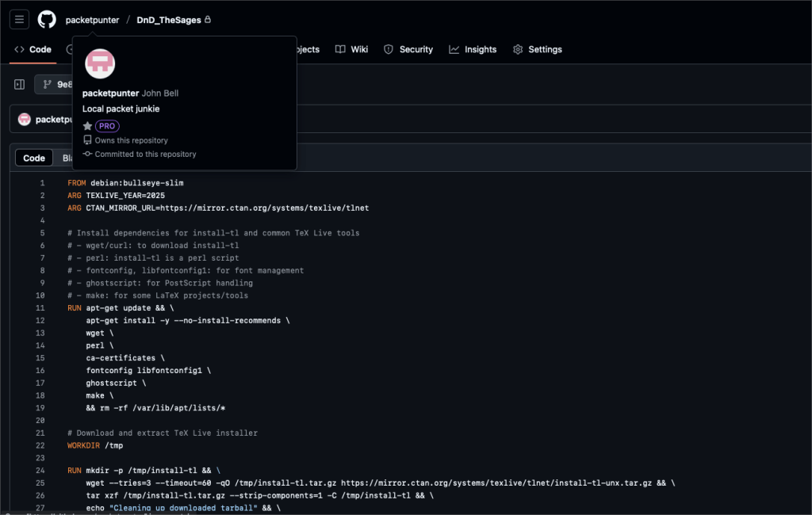812x515 pixels.
Task: Switch to the Code repository tab
Action: tap(33, 49)
